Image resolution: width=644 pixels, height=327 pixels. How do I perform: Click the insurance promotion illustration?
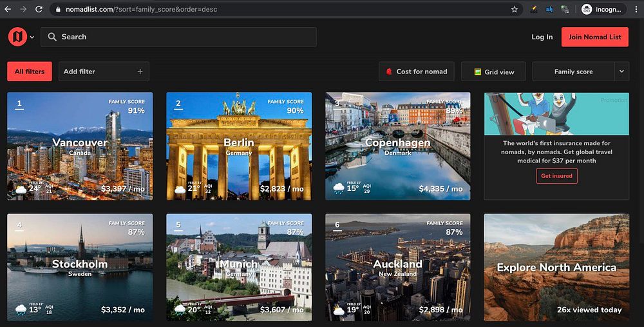[556, 114]
